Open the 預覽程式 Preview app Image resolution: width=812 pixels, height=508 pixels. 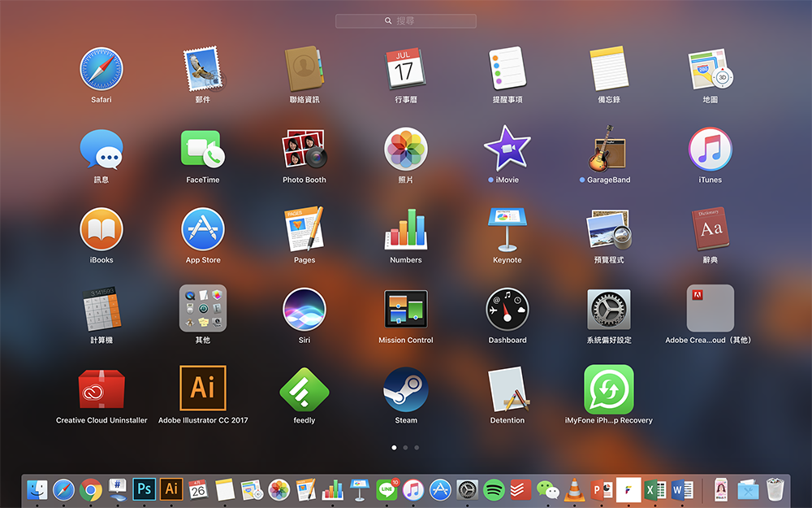(x=609, y=229)
